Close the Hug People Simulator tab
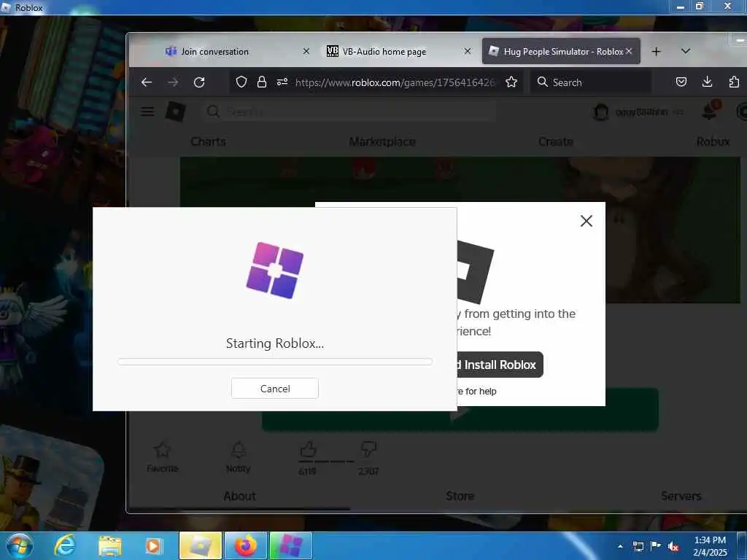Viewport: 747px width, 560px height. (629, 52)
